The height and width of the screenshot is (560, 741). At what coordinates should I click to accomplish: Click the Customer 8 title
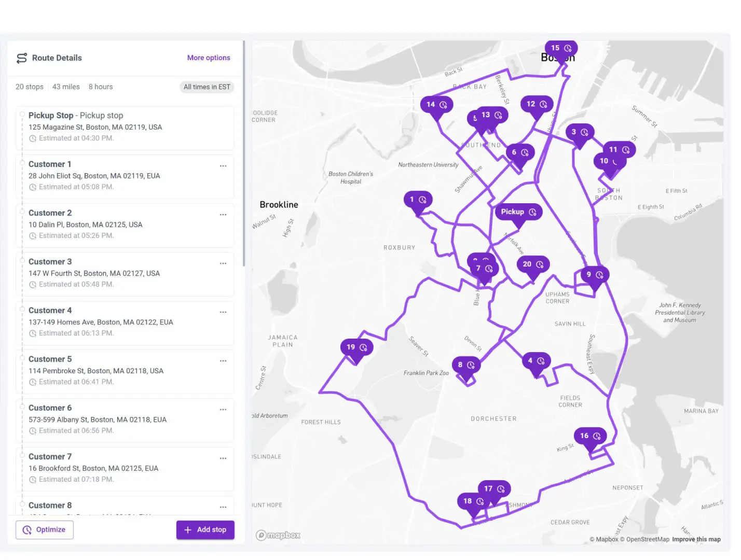pos(50,506)
